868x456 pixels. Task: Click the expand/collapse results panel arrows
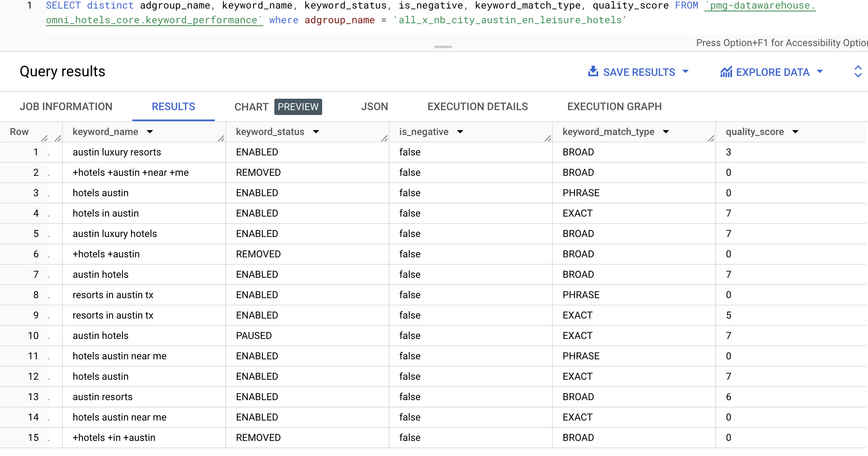858,72
